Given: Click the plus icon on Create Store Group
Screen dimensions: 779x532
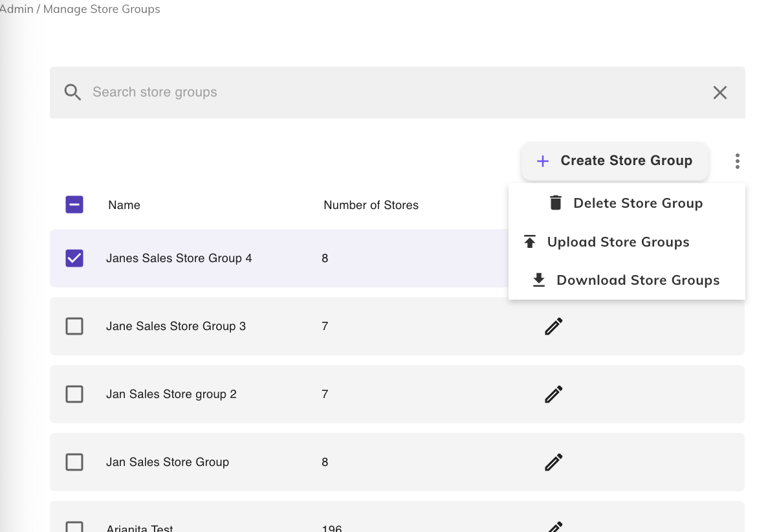Looking at the screenshot, I should (x=543, y=161).
